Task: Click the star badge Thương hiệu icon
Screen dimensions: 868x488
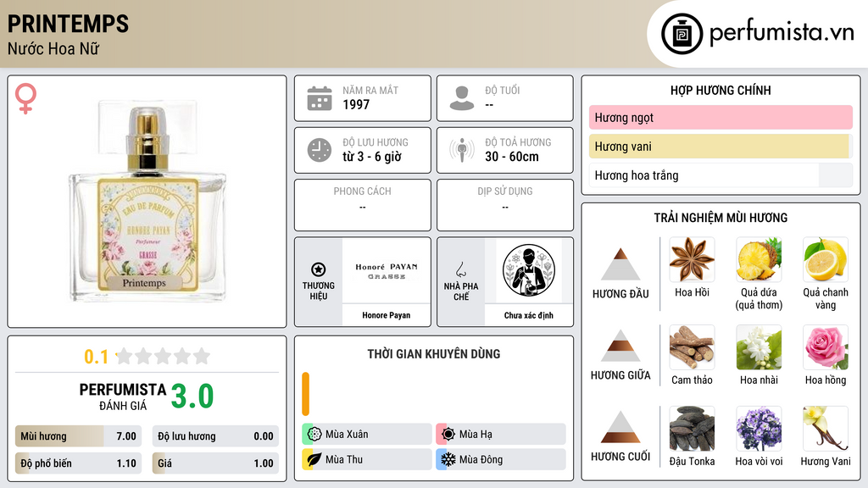Action: click(x=319, y=269)
